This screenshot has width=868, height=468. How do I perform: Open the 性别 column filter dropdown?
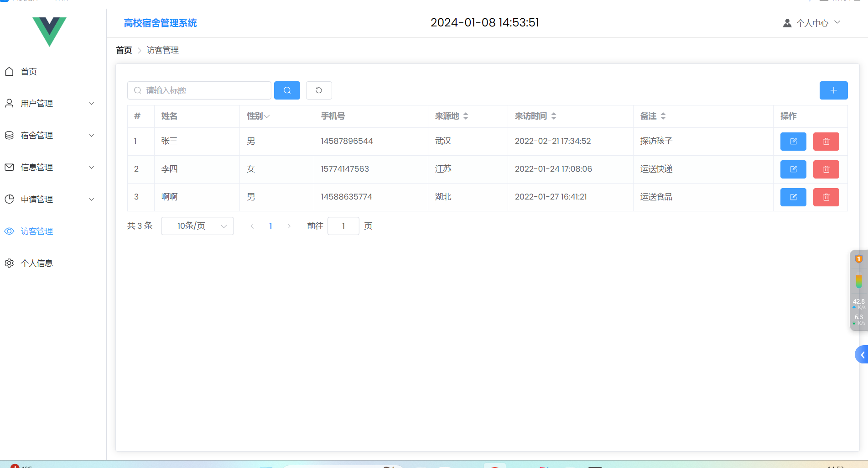(267, 116)
